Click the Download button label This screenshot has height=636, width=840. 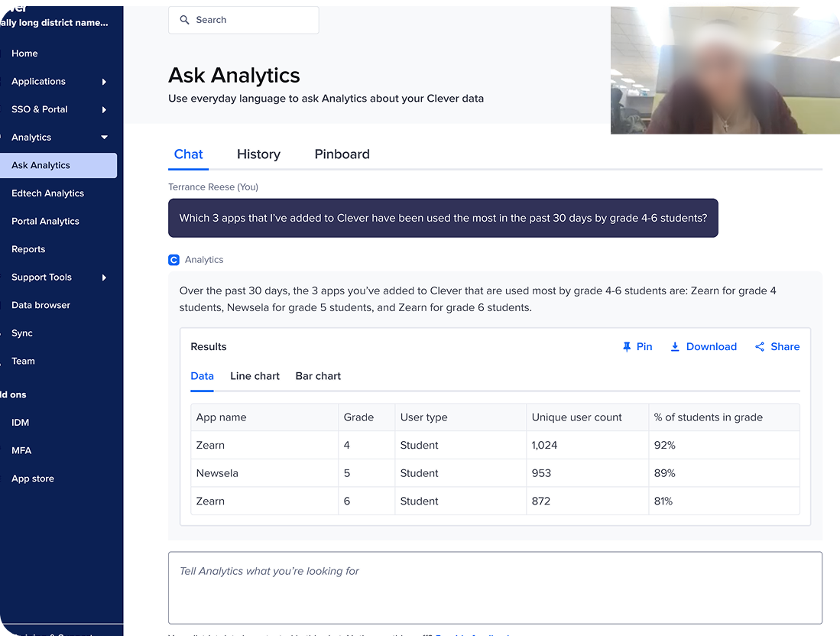tap(712, 346)
